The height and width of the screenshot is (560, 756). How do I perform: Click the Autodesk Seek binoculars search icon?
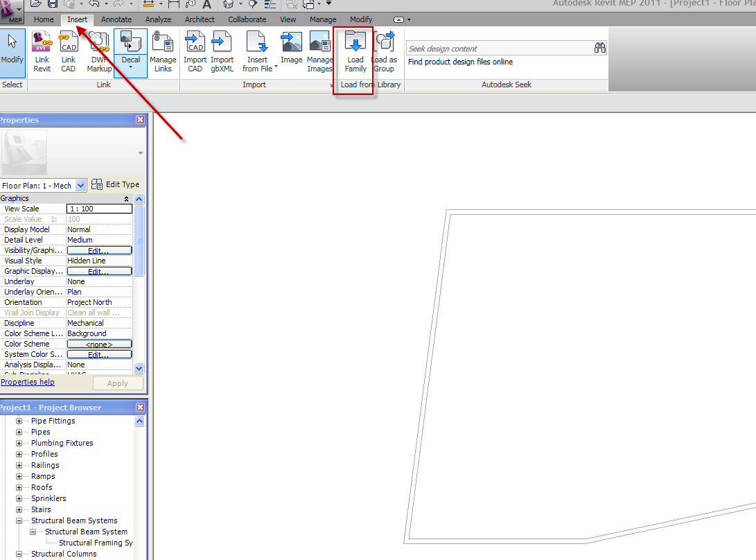(600, 48)
